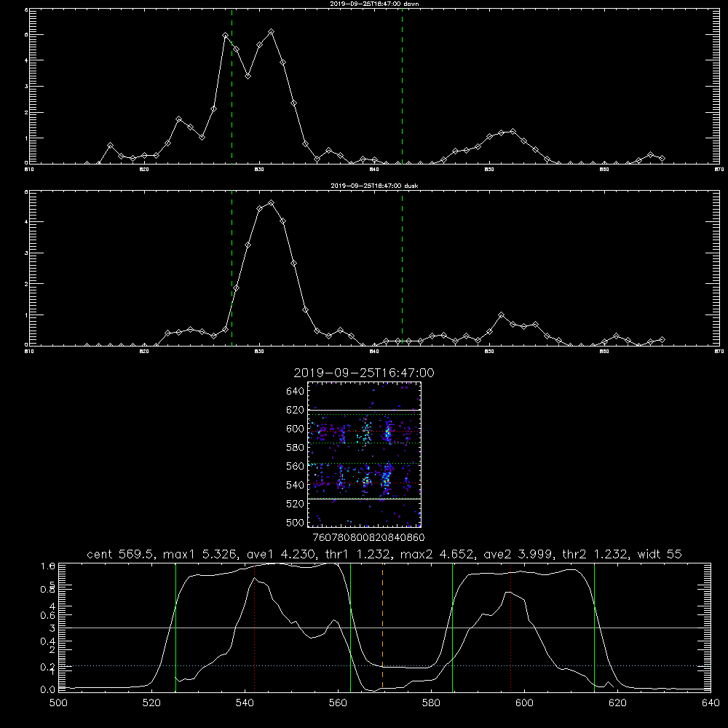This screenshot has width=728, height=728.
Task: Click the '500' label on center image y-axis
Action: [295, 522]
